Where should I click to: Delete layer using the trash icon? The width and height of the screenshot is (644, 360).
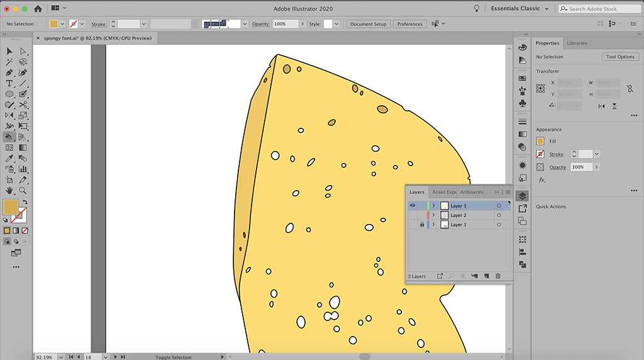(x=497, y=276)
